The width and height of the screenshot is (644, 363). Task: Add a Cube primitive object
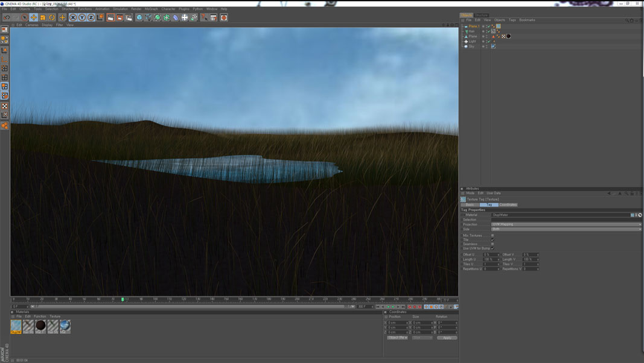(139, 17)
